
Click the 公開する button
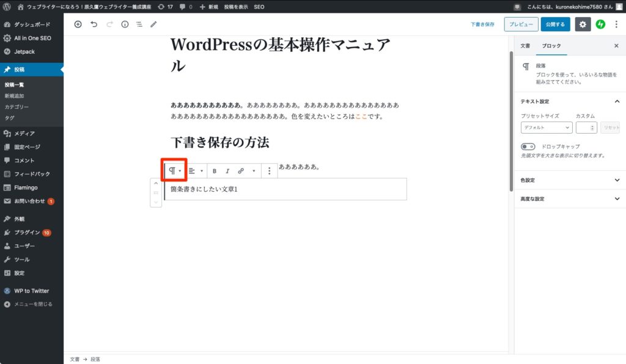click(555, 24)
